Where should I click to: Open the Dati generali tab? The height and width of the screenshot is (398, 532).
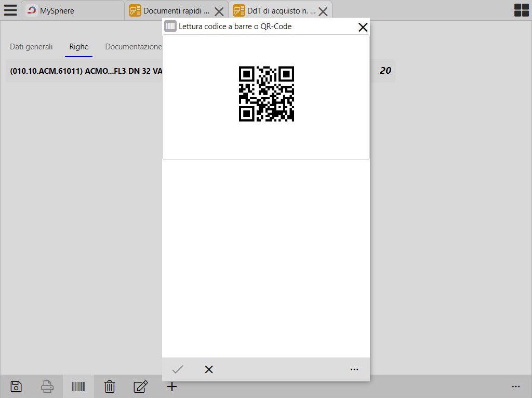31,46
